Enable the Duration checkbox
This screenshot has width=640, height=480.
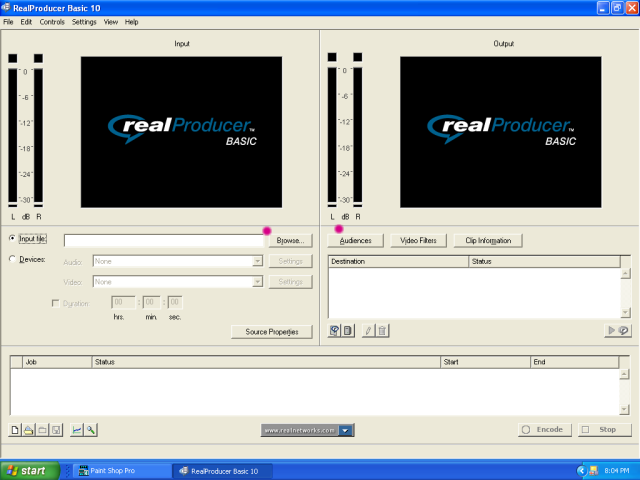tap(56, 303)
